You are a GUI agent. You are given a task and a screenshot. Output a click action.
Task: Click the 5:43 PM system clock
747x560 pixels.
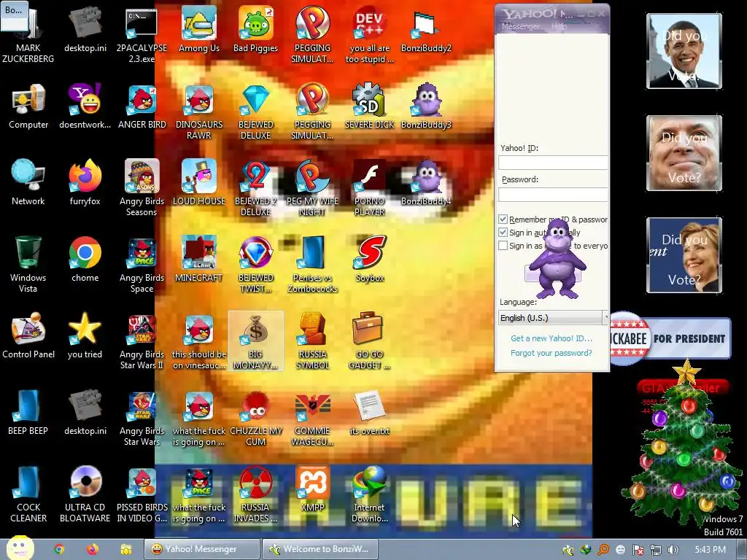pyautogui.click(x=710, y=550)
